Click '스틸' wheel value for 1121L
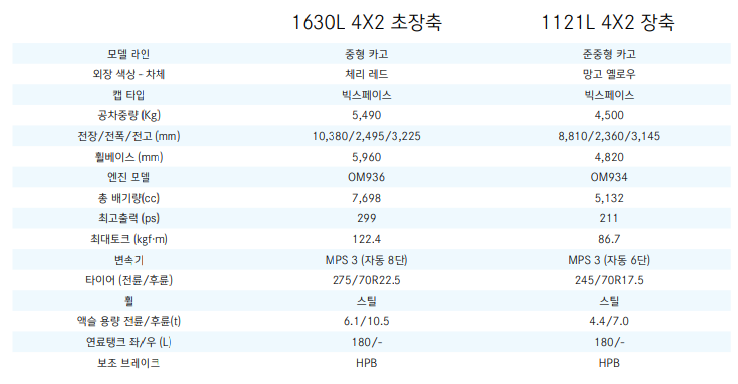 click(x=609, y=300)
